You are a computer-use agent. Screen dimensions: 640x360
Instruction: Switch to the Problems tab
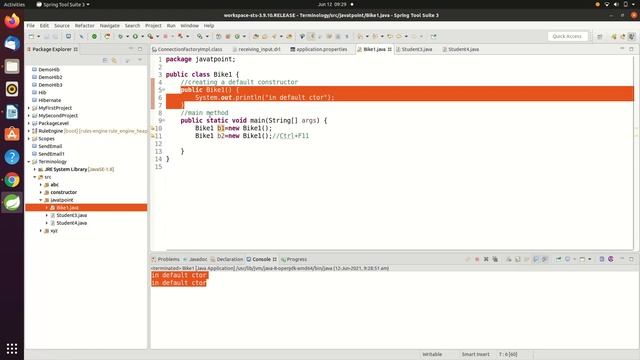pos(165,259)
